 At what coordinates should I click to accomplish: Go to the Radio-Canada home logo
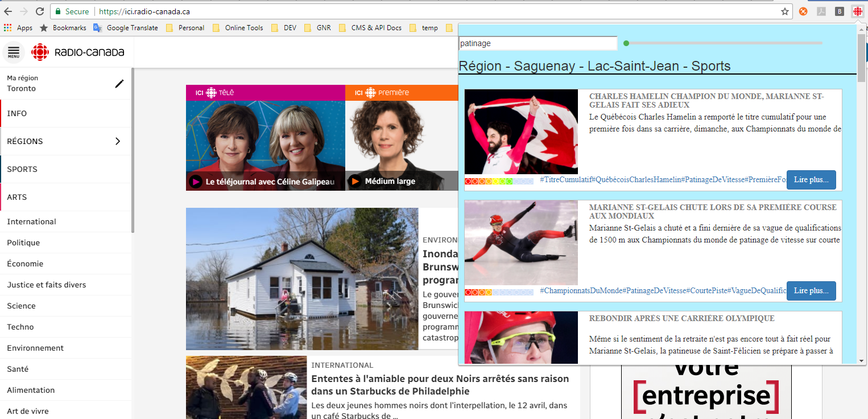coord(78,52)
